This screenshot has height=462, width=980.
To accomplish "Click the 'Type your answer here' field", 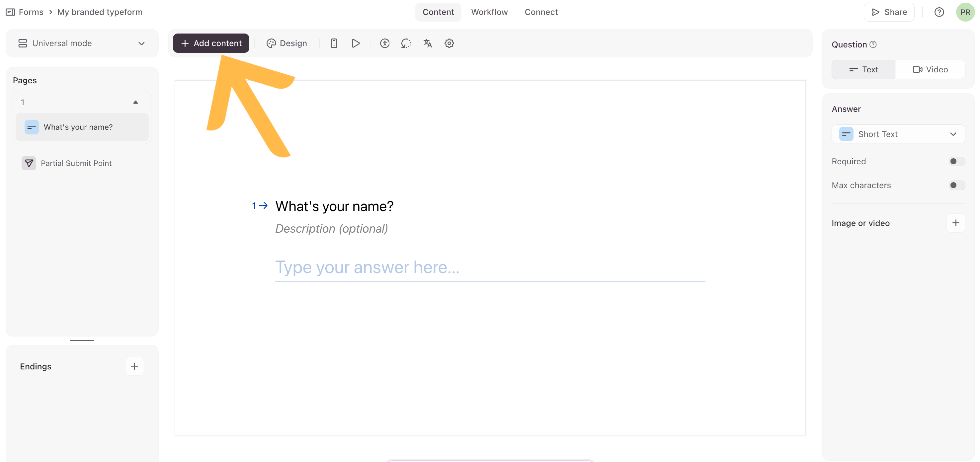I will [490, 267].
